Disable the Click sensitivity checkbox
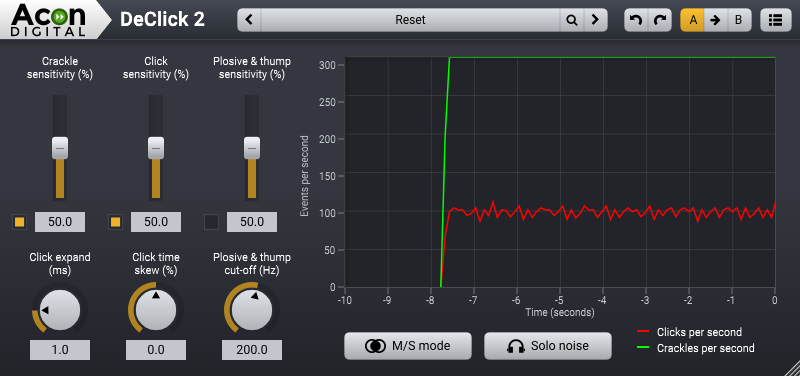Viewport: 800px width, 376px height. click(x=115, y=222)
